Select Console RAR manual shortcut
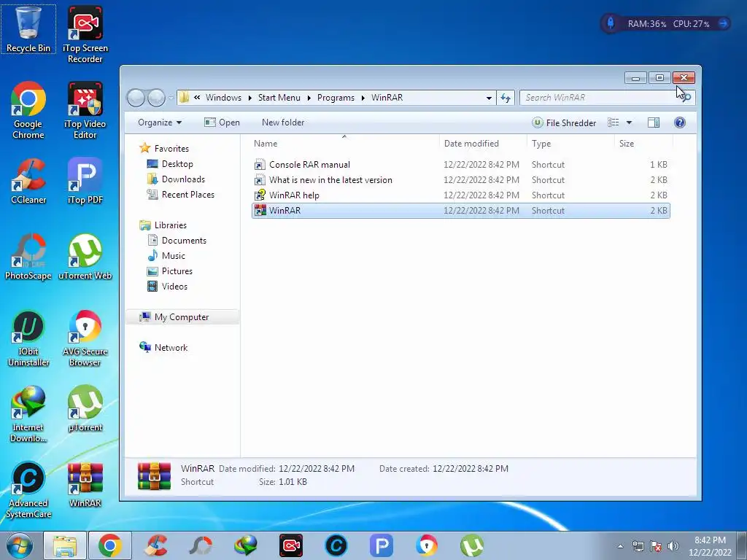This screenshot has width=747, height=560. coord(461,165)
